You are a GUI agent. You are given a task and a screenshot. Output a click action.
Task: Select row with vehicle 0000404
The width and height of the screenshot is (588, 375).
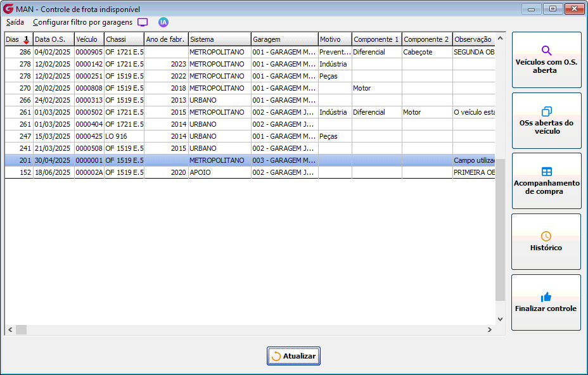[x=250, y=124]
